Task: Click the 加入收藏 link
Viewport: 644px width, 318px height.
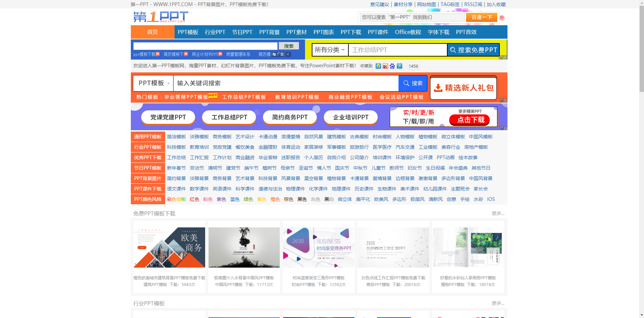Action: (x=496, y=4)
